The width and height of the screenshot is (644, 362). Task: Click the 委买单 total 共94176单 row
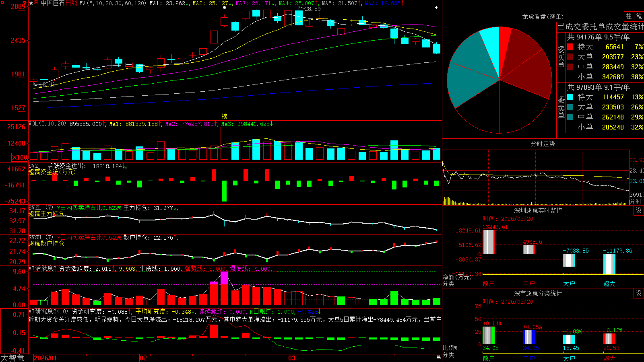point(600,37)
